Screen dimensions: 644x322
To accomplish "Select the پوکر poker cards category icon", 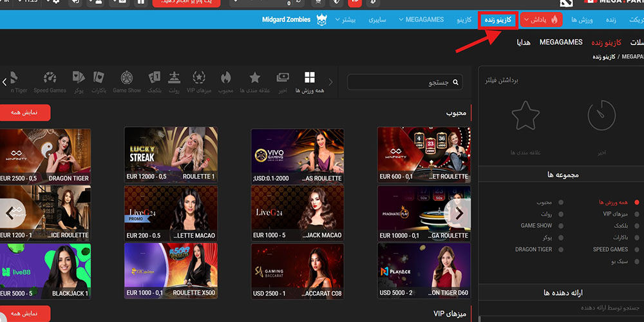I will tap(79, 77).
